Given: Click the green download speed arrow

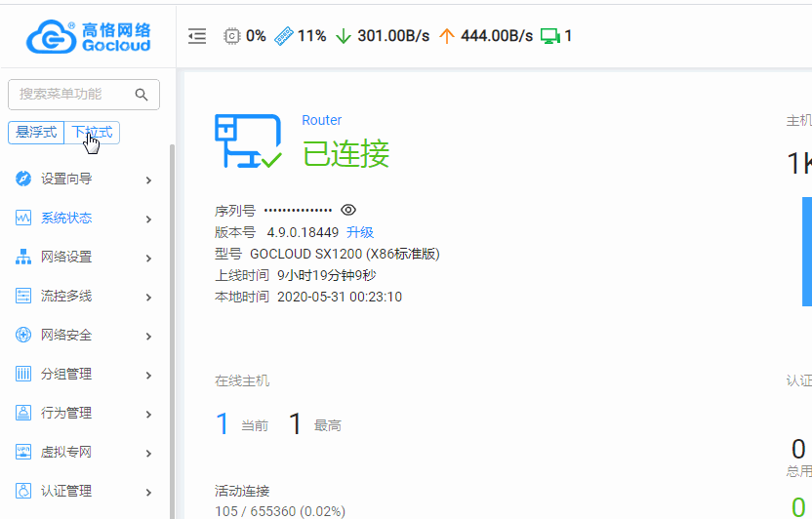Looking at the screenshot, I should tap(343, 36).
